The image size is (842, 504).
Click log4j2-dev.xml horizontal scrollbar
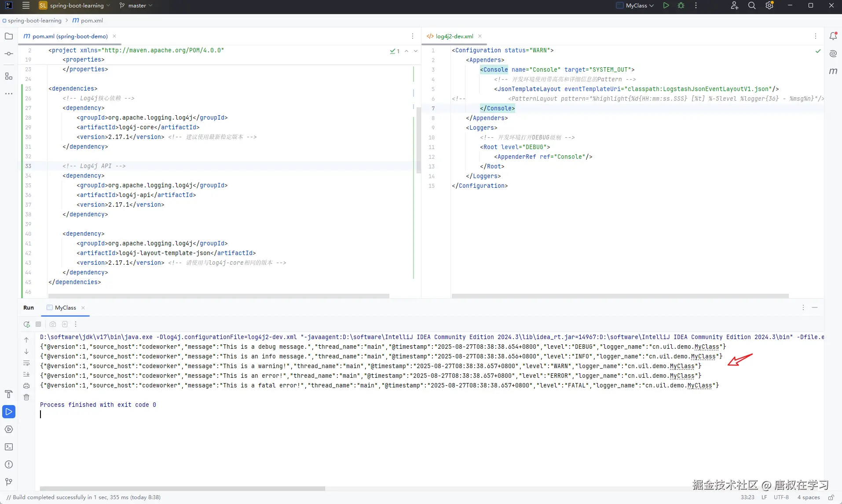[x=620, y=296]
